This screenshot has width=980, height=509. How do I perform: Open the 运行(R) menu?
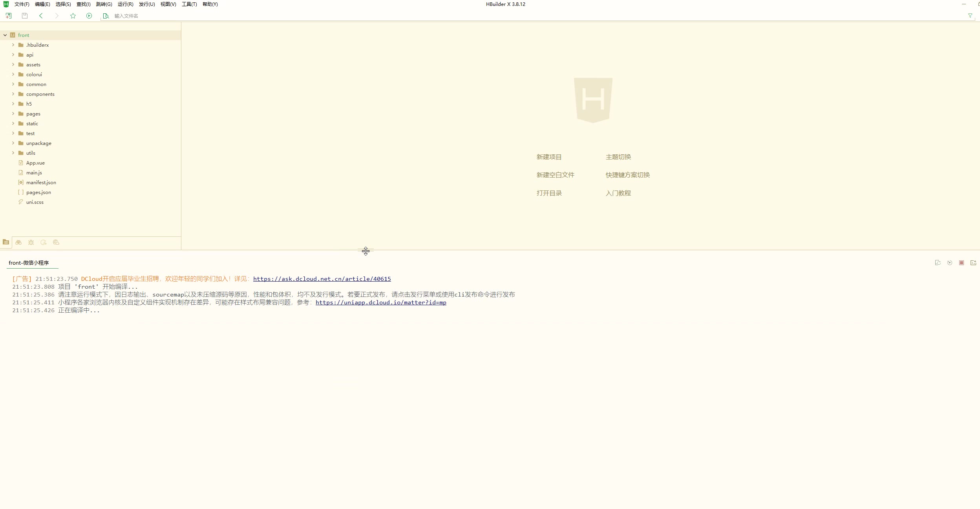coord(126,4)
